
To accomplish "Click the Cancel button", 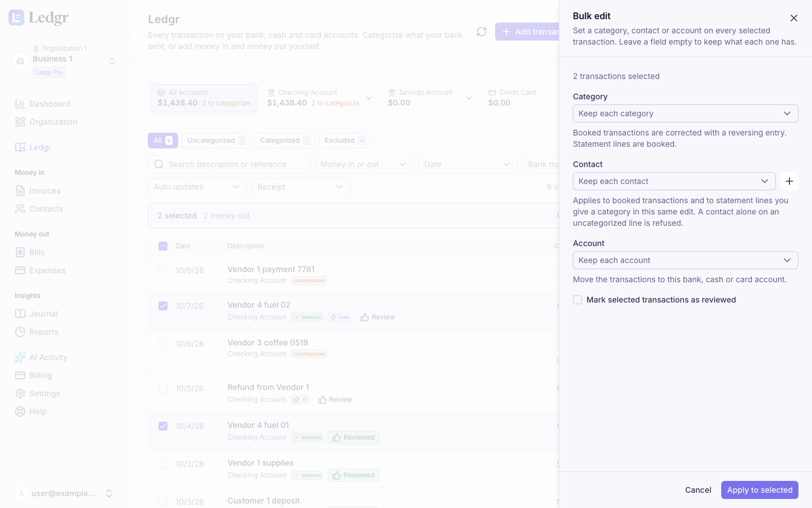I will tap(698, 490).
